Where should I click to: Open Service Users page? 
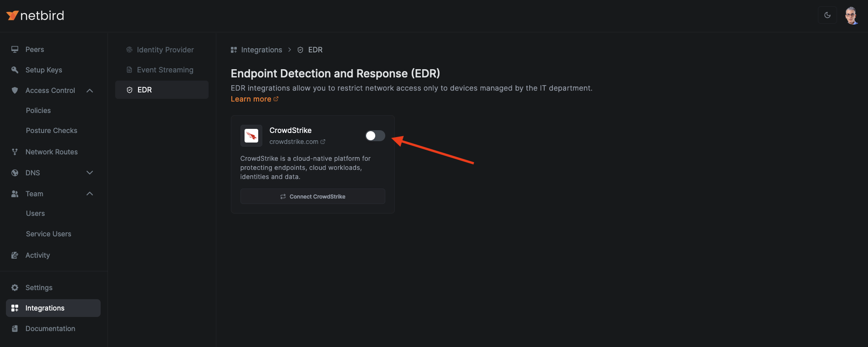pos(49,234)
